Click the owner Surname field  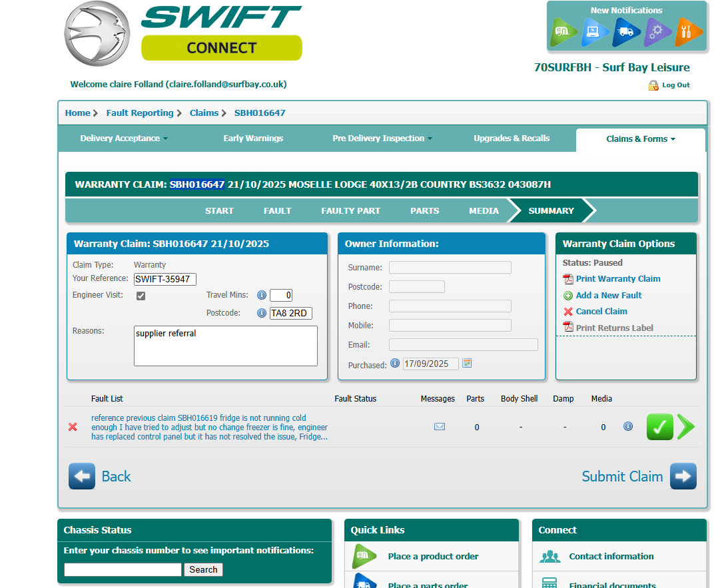450,267
